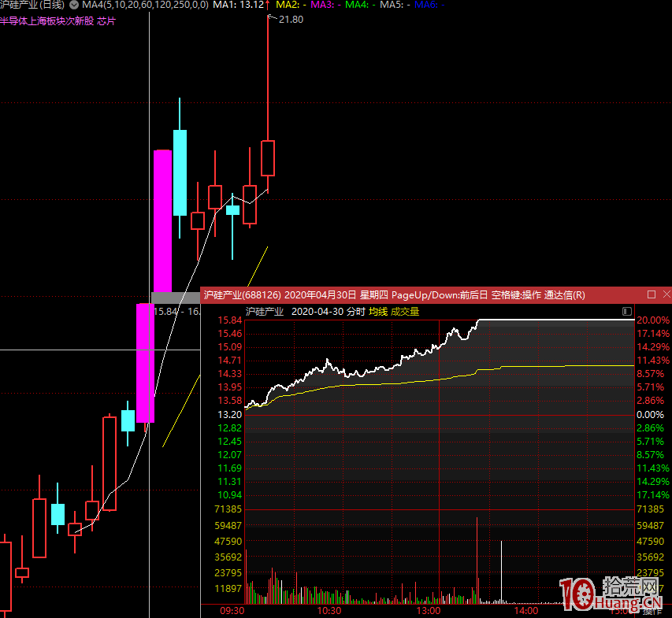Select the MA1: 13.12 moving average label
Viewport: 672px width, 618px height.
tap(238, 6)
